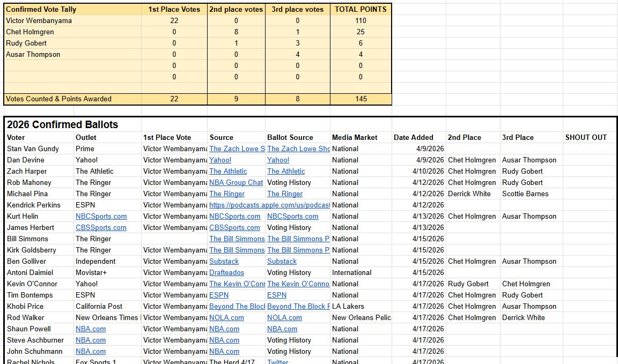This screenshot has width=618, height=364.
Task: Open the Twitter link for Rachel Nichols
Action: point(278,361)
